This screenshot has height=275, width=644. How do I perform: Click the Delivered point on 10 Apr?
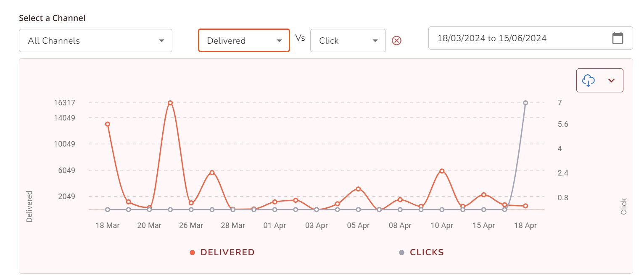pyautogui.click(x=442, y=171)
